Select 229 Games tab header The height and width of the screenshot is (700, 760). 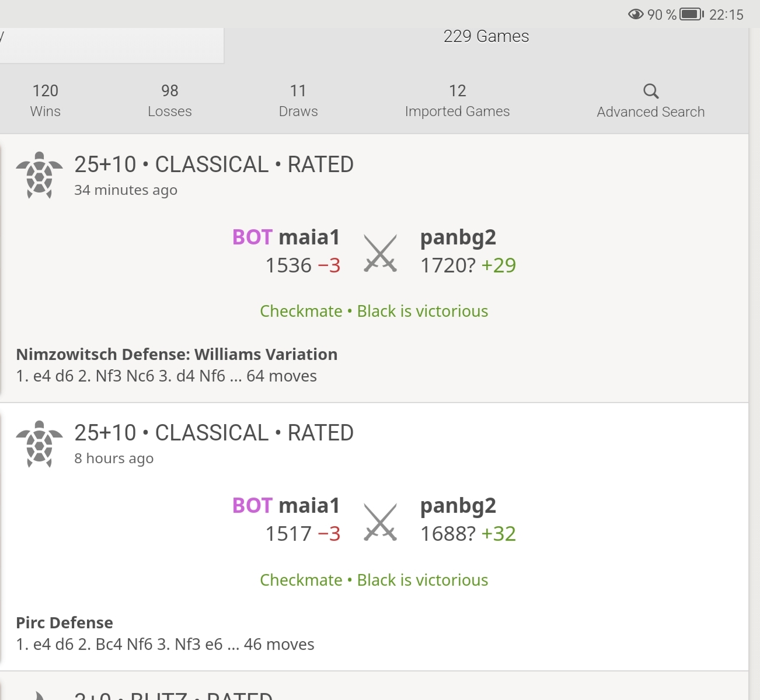[x=486, y=37]
